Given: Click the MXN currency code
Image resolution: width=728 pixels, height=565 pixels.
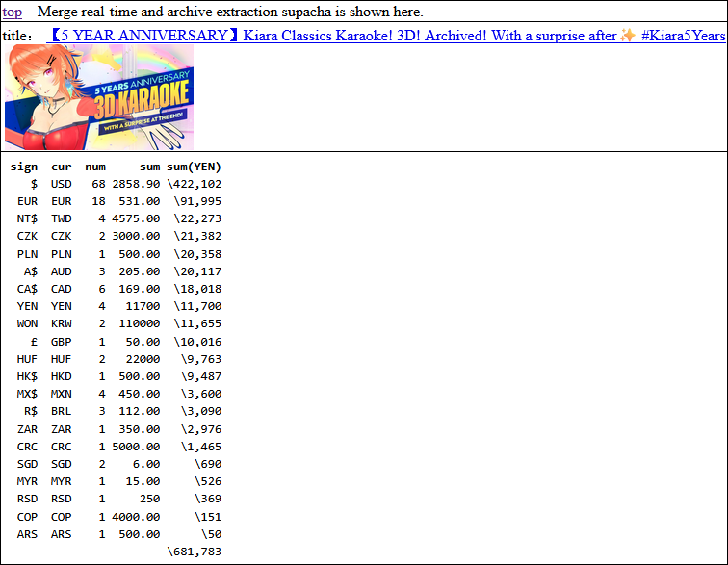Looking at the screenshot, I should (62, 394).
